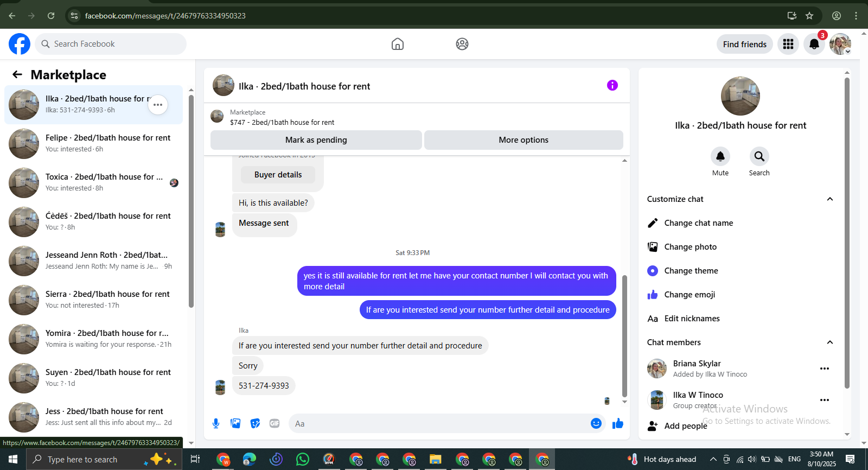Image resolution: width=868 pixels, height=470 pixels.
Task: Search in conversation magnifier icon
Action: [759, 156]
